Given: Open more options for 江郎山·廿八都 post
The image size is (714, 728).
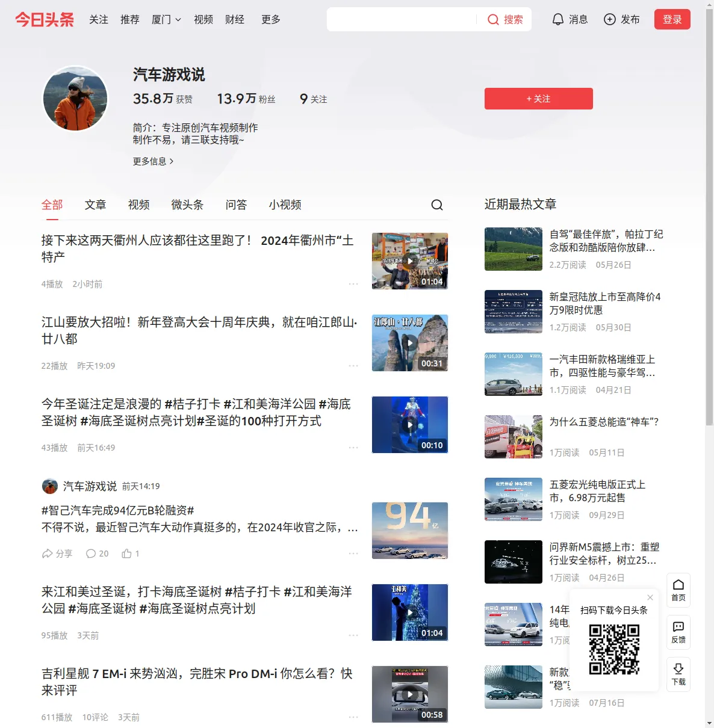Looking at the screenshot, I should click(353, 366).
